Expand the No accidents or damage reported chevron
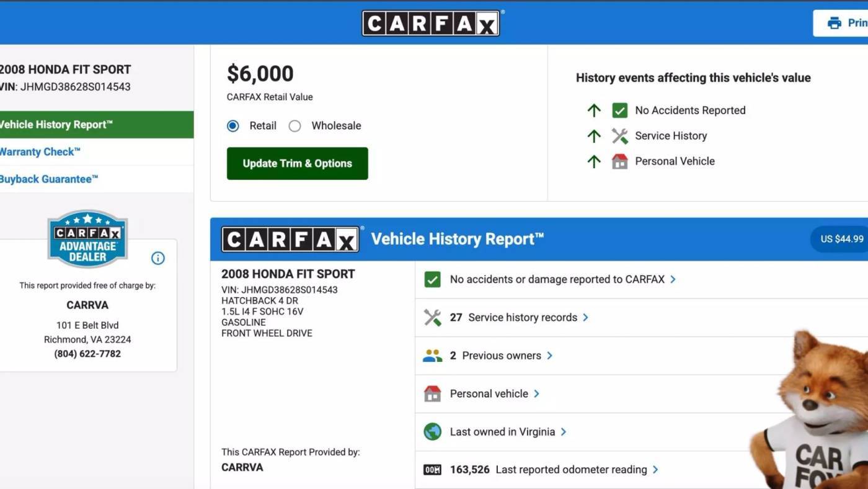The height and width of the screenshot is (489, 868). [x=673, y=279]
